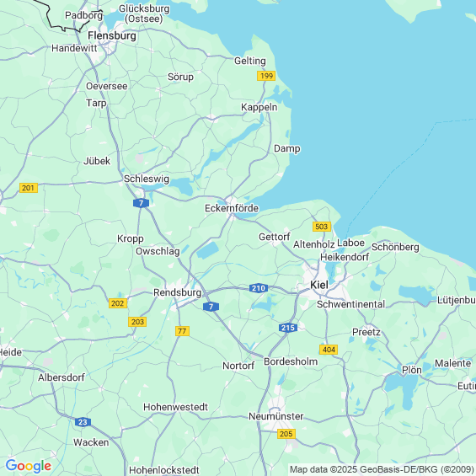The image size is (476, 476).
Task: Select the yellow 404 road marker
Action: tap(329, 350)
